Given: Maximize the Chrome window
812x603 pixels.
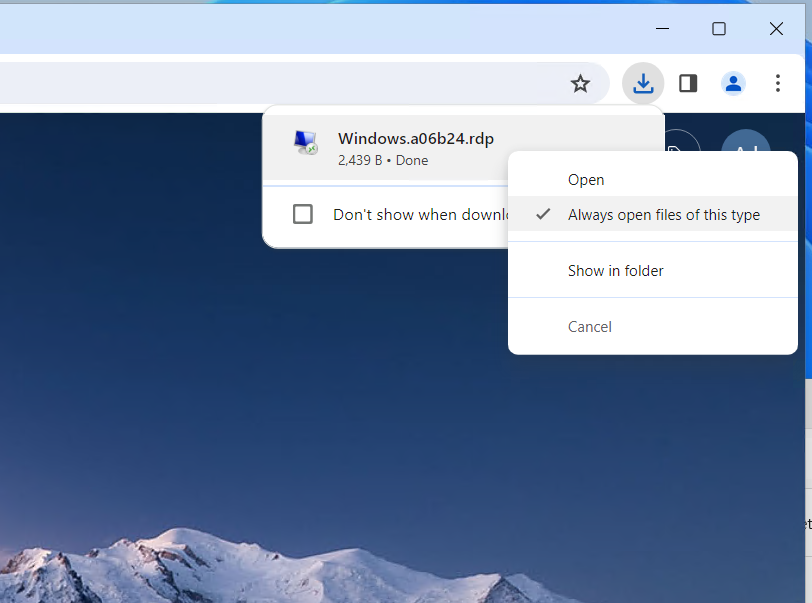Looking at the screenshot, I should pyautogui.click(x=718, y=28).
